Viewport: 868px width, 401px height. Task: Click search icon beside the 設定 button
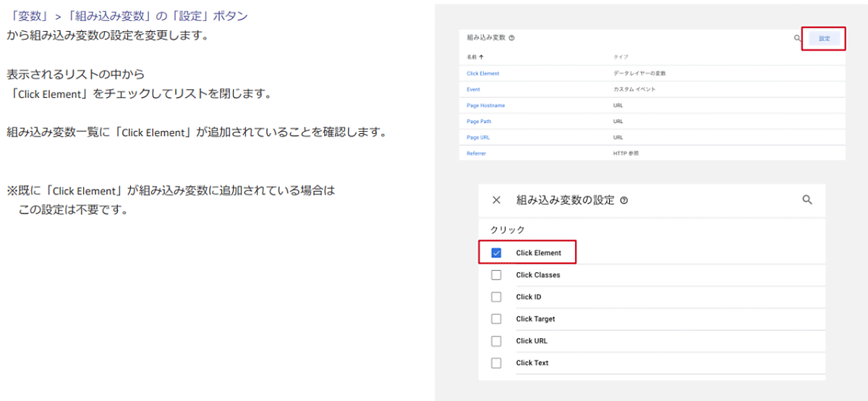(797, 38)
